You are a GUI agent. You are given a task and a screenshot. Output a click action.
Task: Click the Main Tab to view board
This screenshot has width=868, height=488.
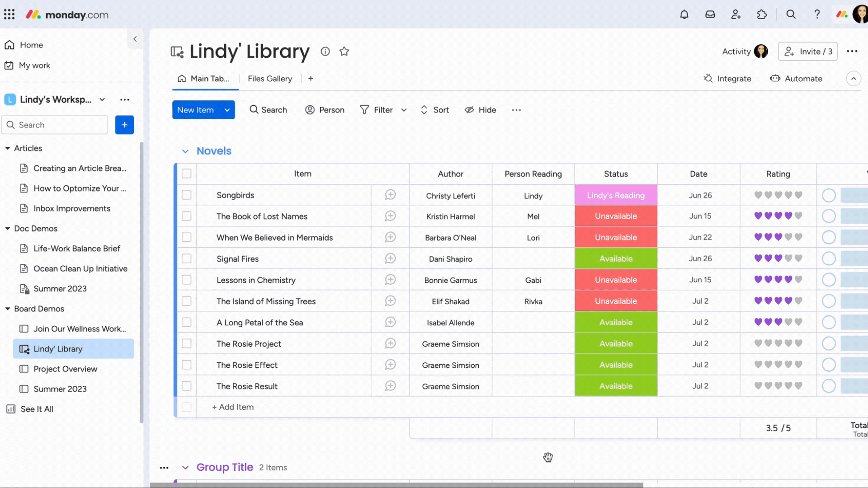pos(204,78)
